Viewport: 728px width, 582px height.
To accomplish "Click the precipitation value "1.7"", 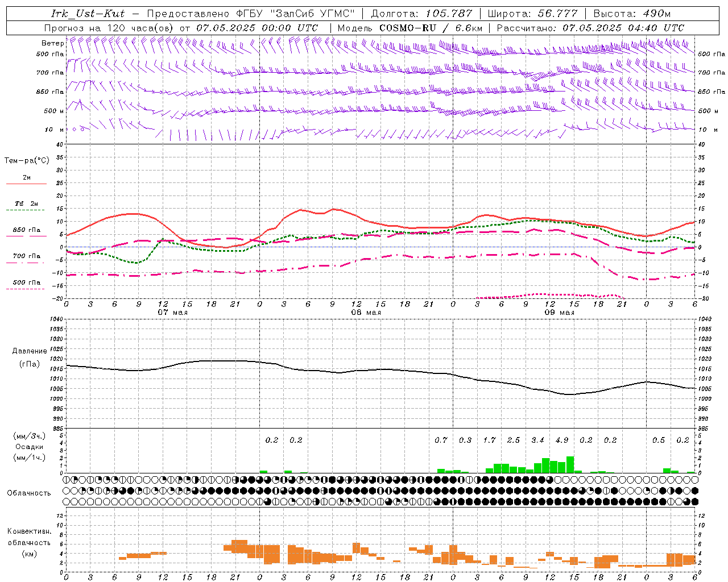I will click(x=490, y=440).
